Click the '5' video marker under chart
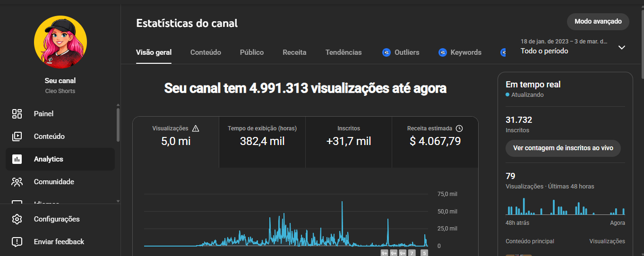 pyautogui.click(x=424, y=253)
